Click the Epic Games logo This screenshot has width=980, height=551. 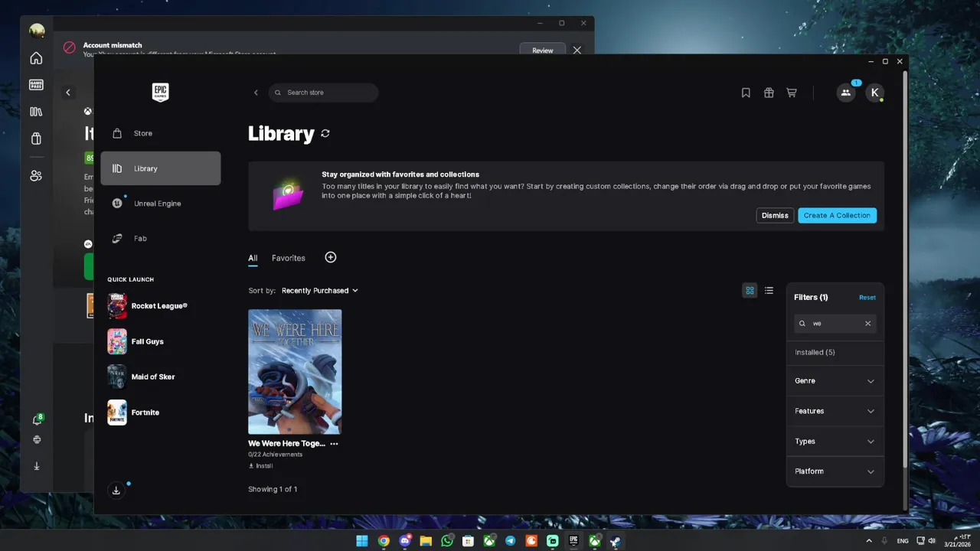(x=160, y=93)
